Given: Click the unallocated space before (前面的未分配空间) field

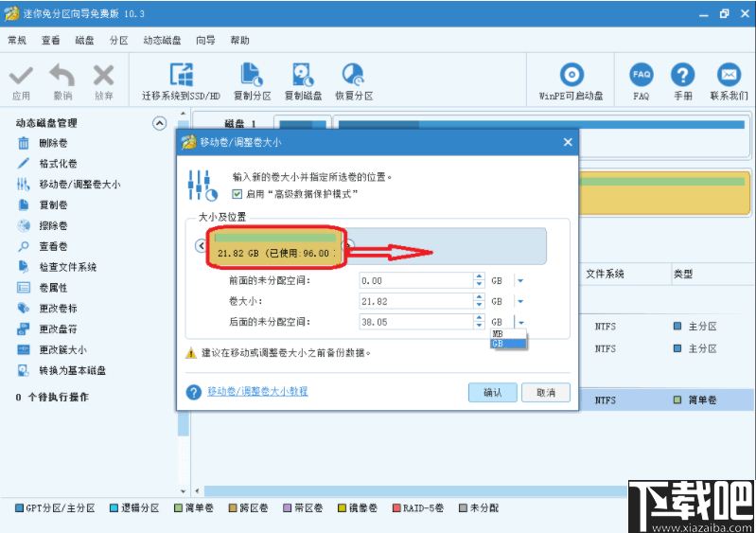Looking at the screenshot, I should 416,281.
